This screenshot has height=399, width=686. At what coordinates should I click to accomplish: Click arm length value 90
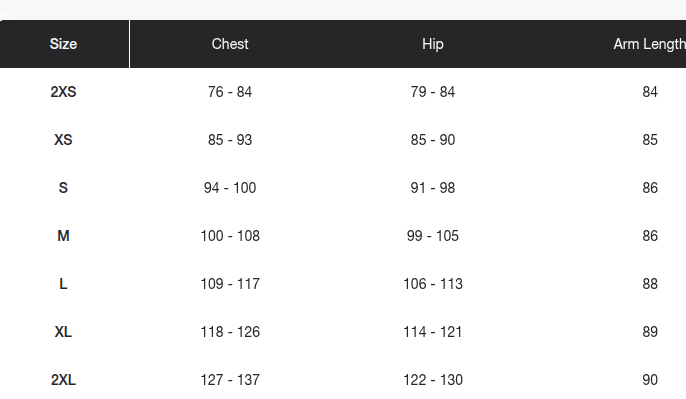650,380
